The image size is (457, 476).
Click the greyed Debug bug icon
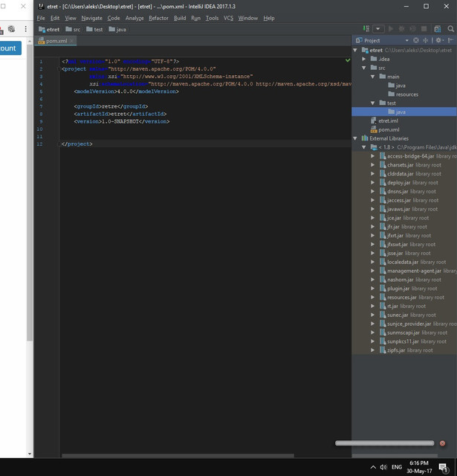point(401,29)
